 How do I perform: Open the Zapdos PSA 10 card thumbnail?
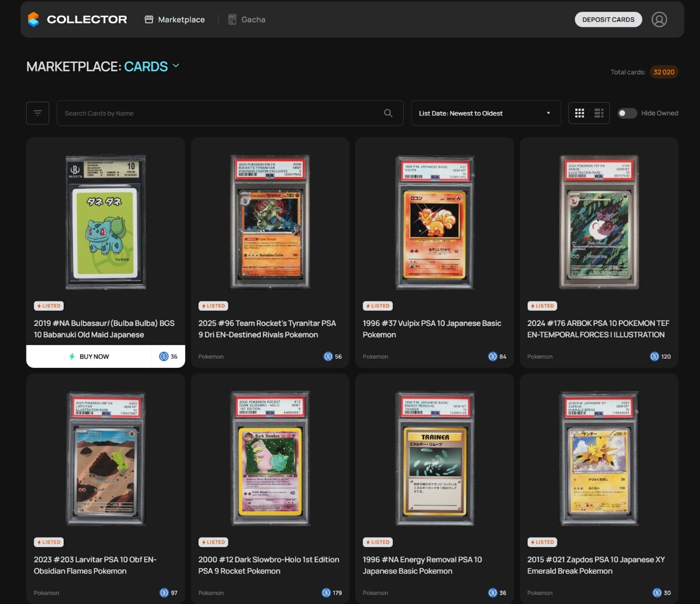599,458
